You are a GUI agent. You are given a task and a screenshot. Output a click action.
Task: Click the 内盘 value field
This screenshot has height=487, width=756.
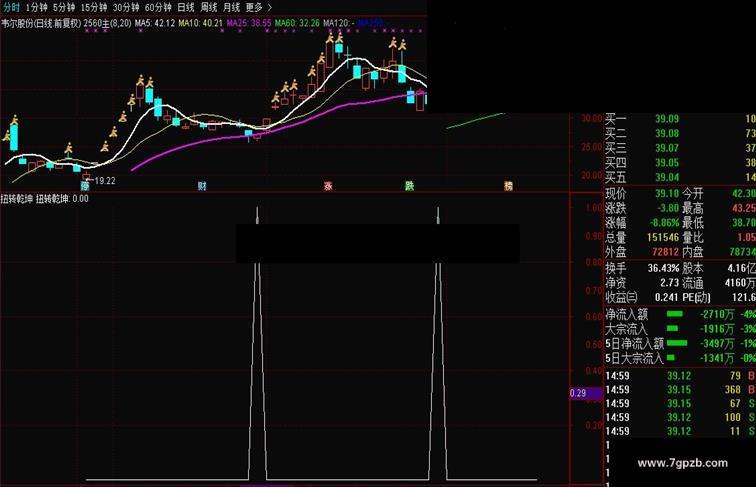click(x=719, y=252)
